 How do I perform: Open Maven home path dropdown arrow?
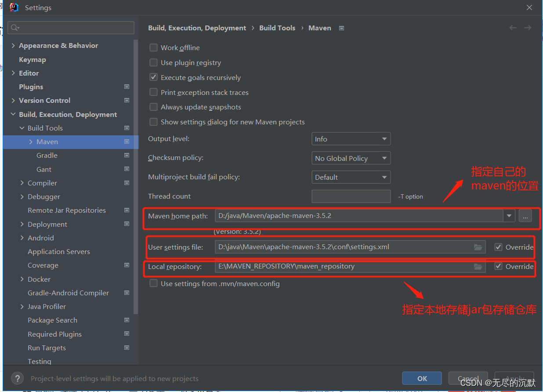pyautogui.click(x=509, y=216)
